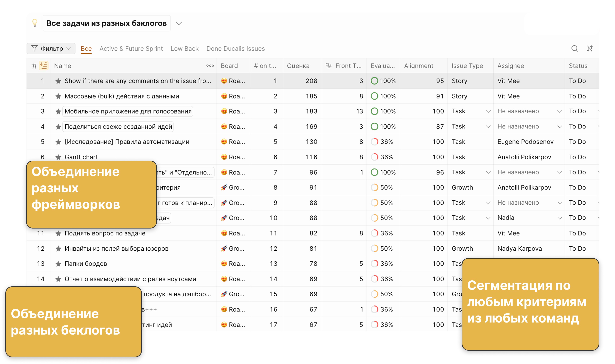Click the Оценка column header

click(298, 66)
